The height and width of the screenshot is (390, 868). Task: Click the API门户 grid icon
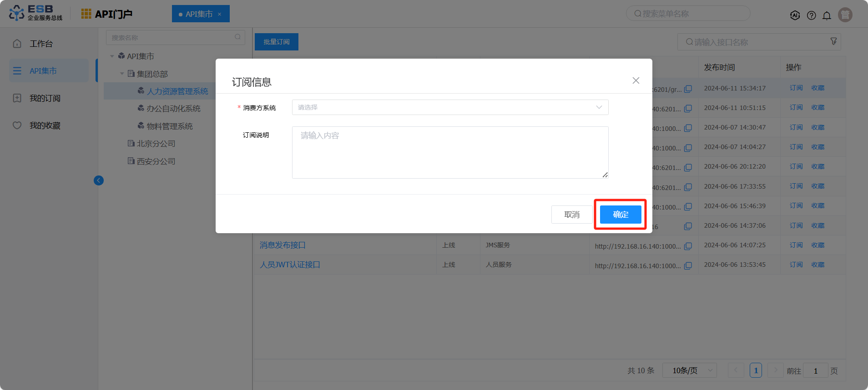pos(86,14)
